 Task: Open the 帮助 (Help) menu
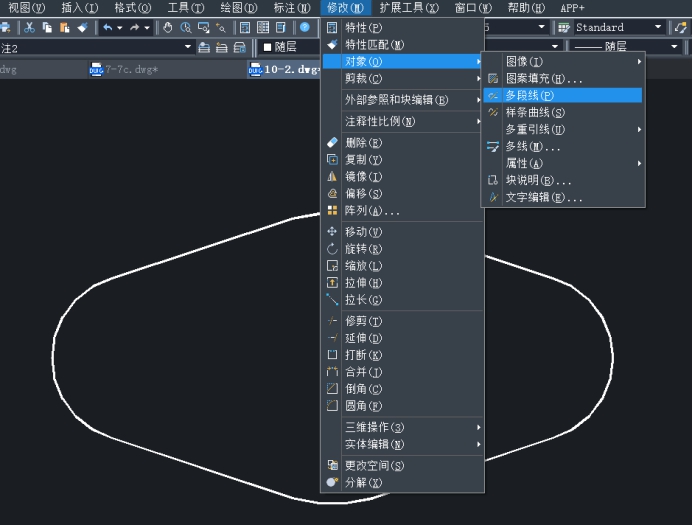pos(526,7)
